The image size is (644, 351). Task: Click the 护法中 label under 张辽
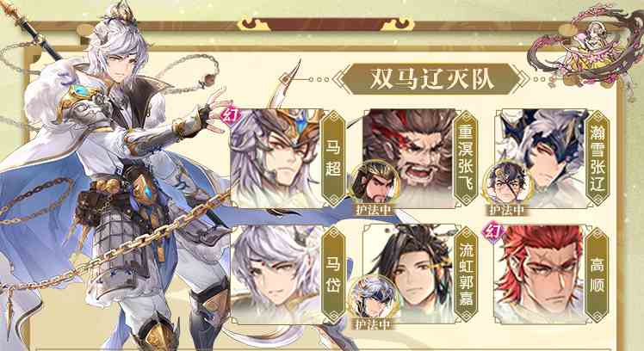(x=507, y=210)
